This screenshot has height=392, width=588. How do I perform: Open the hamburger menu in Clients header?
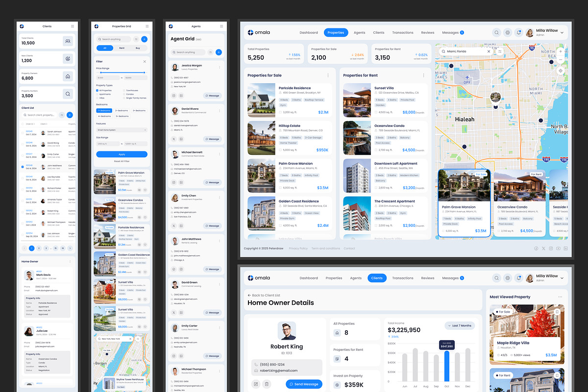tap(73, 26)
